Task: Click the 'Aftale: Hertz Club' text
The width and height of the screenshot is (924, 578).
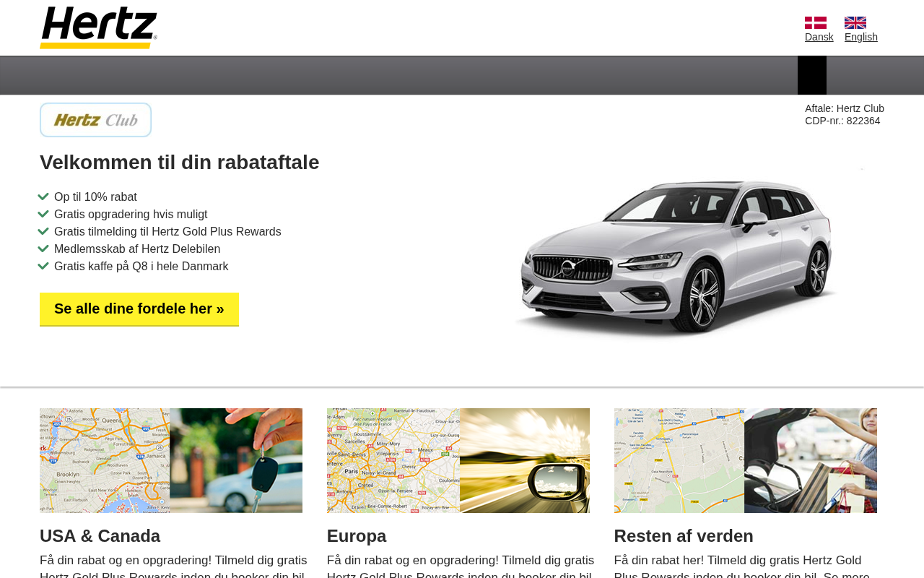Action: [x=845, y=108]
